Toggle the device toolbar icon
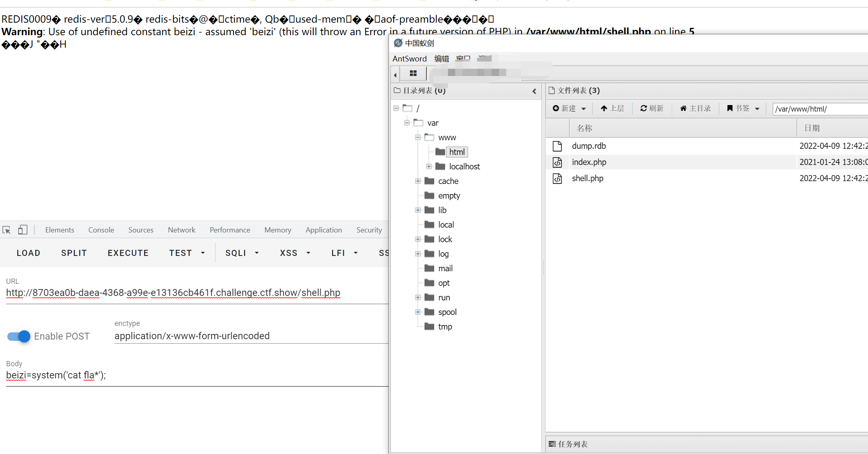This screenshot has height=454, width=868. click(23, 230)
